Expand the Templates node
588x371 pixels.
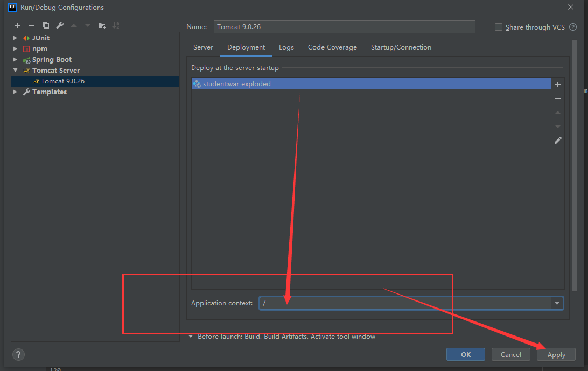coord(15,92)
